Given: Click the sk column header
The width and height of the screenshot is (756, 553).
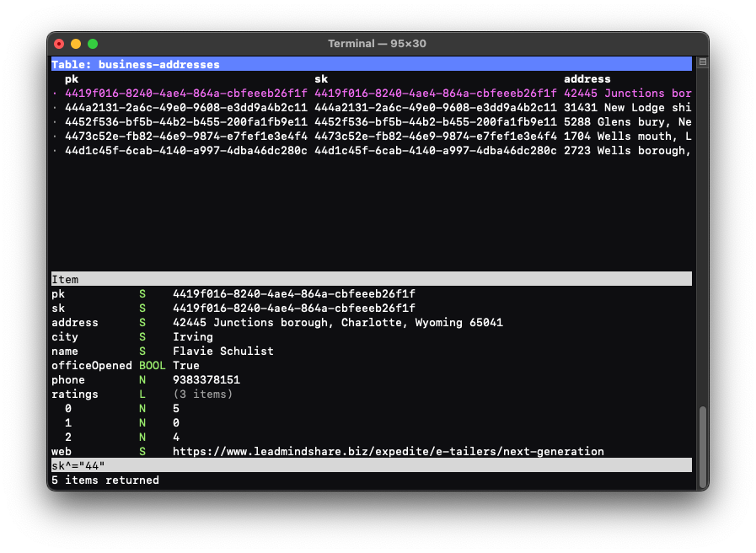Looking at the screenshot, I should point(321,79).
